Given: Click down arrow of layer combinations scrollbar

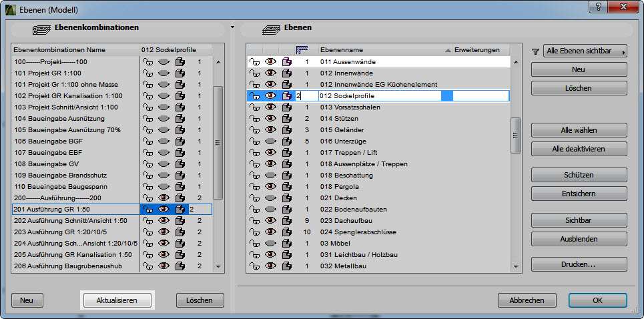Looking at the screenshot, I should click(x=218, y=266).
